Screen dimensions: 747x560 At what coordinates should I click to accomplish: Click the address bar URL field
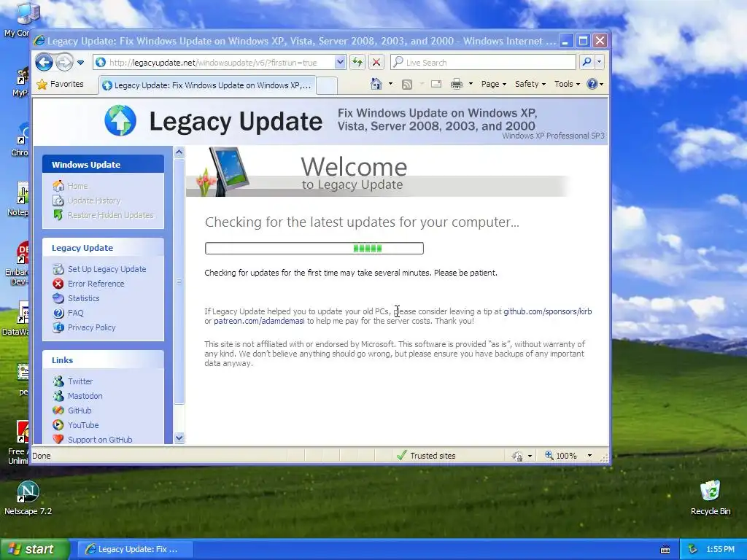click(214, 63)
